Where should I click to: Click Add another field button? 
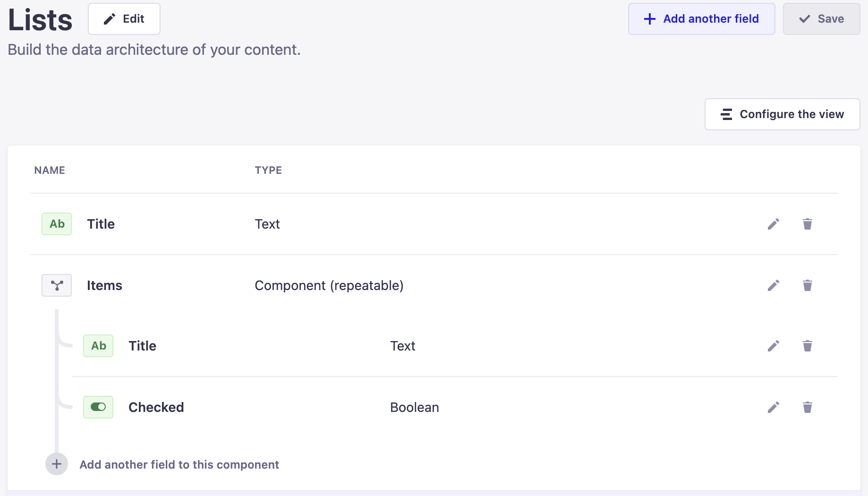[701, 19]
